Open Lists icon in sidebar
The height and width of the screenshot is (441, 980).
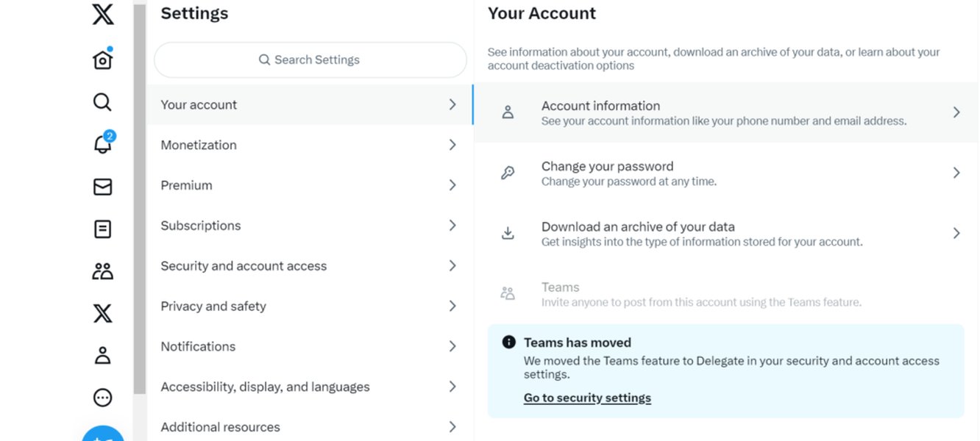103,229
